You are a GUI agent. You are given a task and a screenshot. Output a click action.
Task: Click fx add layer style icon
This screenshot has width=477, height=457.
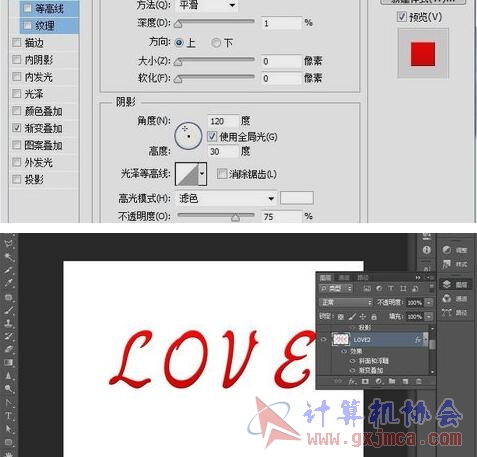point(352,381)
